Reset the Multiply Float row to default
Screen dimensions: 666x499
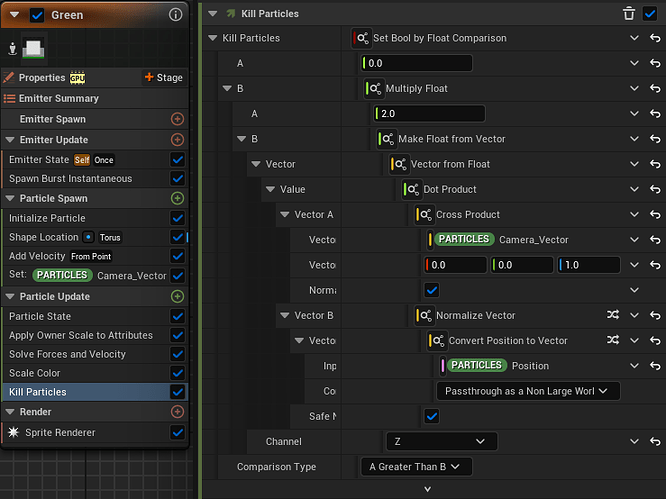click(655, 88)
